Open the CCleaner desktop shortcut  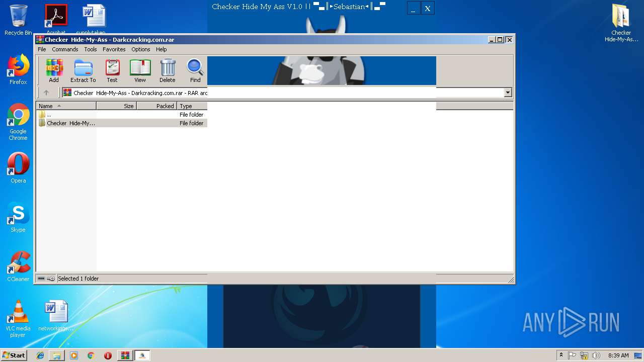[18, 266]
